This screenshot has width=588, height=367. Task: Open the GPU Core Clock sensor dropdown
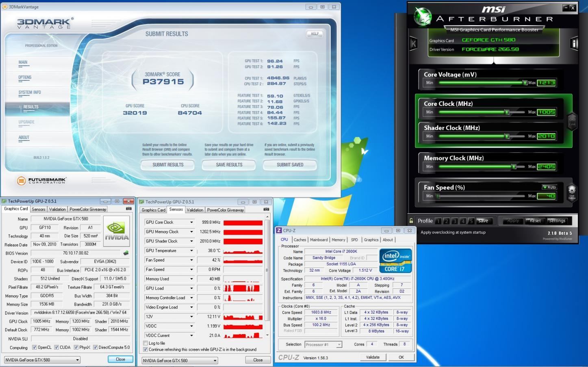click(x=191, y=222)
